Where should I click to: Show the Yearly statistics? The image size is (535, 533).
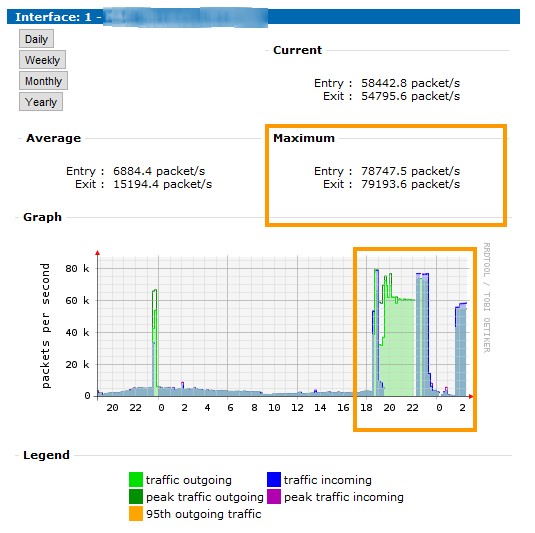(41, 102)
